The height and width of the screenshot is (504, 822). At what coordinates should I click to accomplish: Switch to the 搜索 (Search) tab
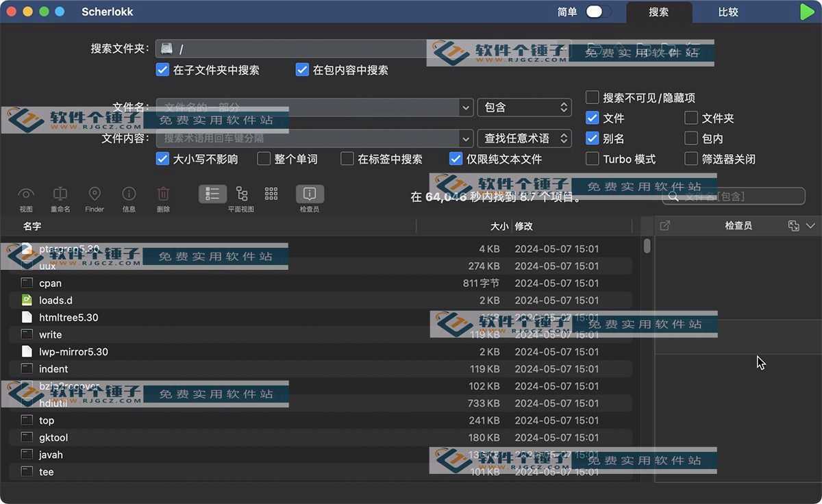[659, 12]
